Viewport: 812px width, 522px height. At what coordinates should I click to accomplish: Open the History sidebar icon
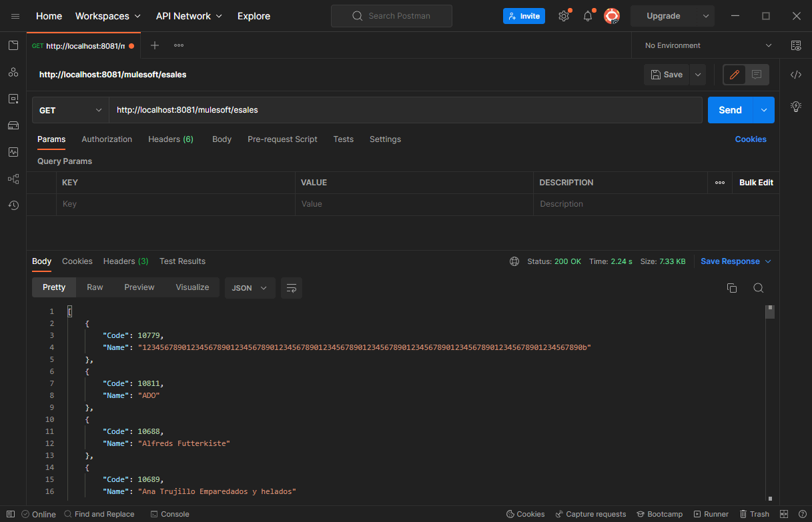tap(13, 205)
